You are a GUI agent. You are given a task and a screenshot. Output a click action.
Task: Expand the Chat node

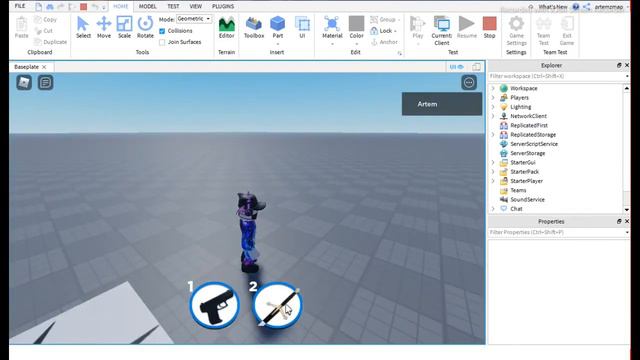(493, 209)
